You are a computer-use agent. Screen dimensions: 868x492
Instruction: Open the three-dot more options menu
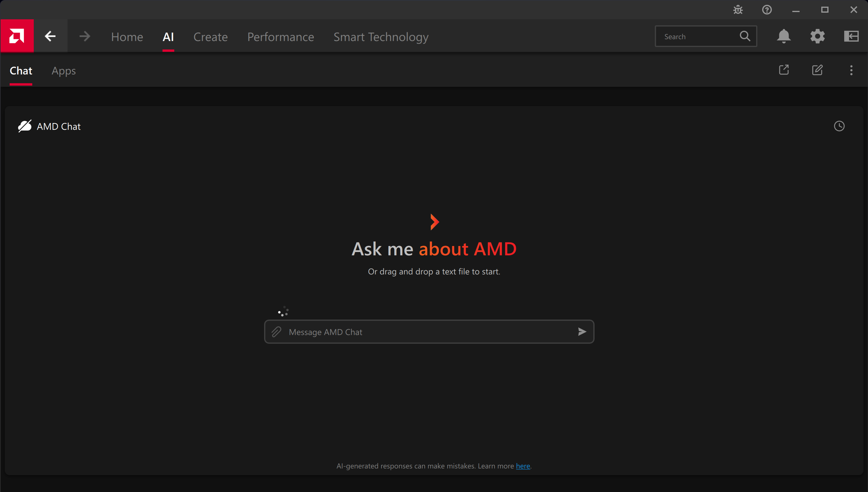[x=851, y=70]
